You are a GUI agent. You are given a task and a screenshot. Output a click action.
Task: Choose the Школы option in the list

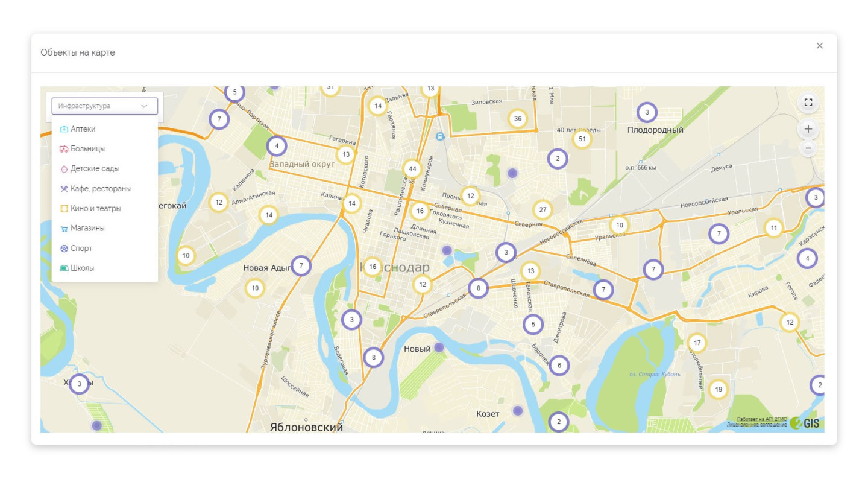tap(83, 268)
